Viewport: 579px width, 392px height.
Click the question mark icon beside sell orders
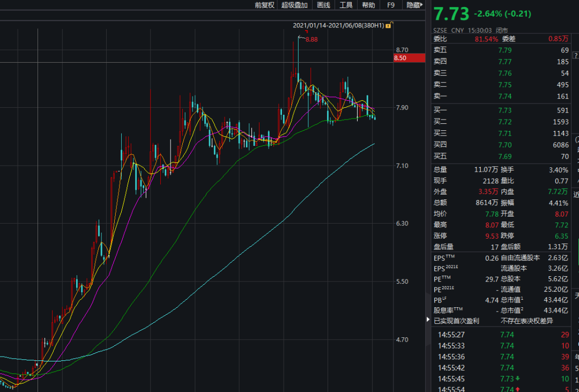coord(576,55)
